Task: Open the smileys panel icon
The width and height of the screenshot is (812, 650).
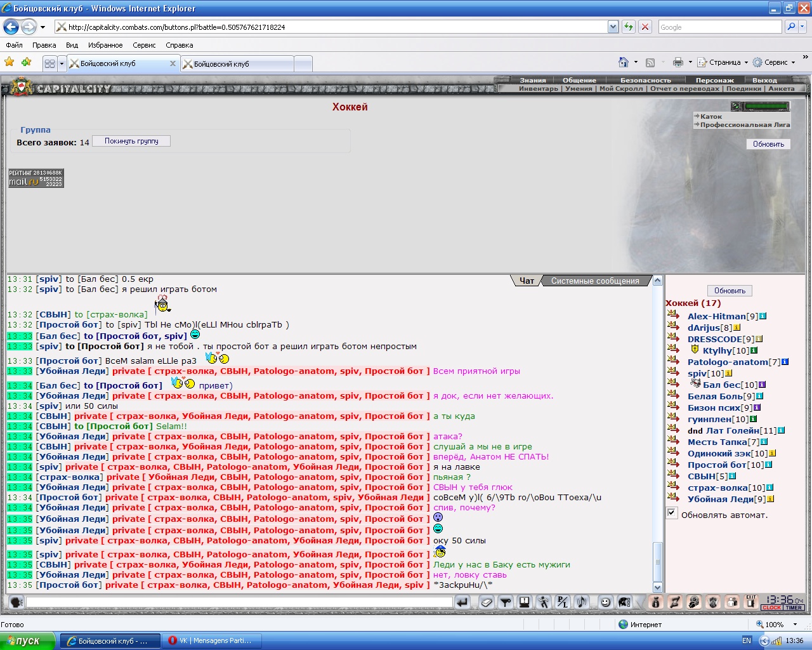Action: point(606,602)
